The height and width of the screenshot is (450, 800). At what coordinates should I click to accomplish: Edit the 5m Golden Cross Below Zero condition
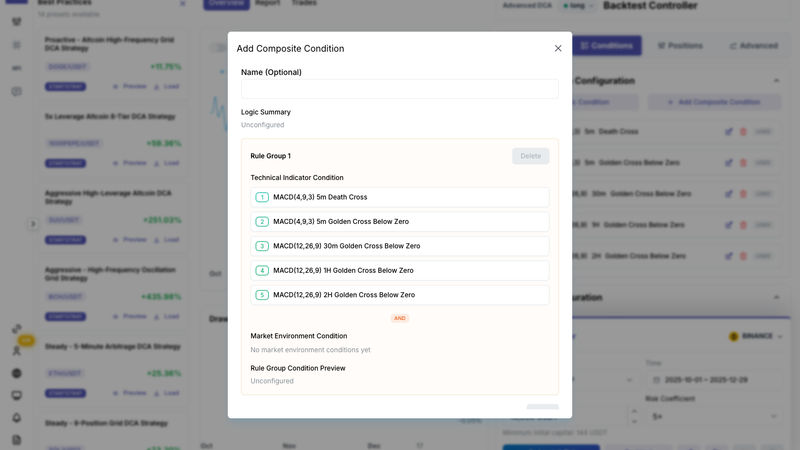pyautogui.click(x=729, y=163)
